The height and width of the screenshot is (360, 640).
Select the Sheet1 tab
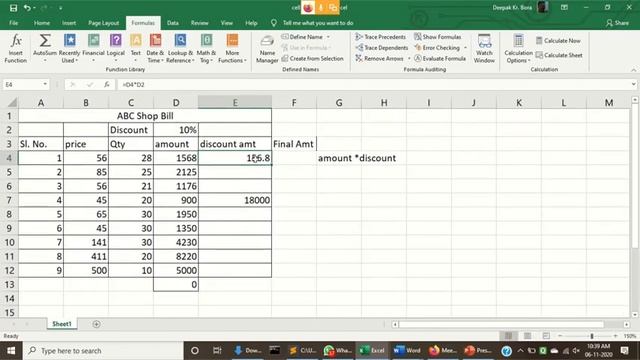point(62,324)
